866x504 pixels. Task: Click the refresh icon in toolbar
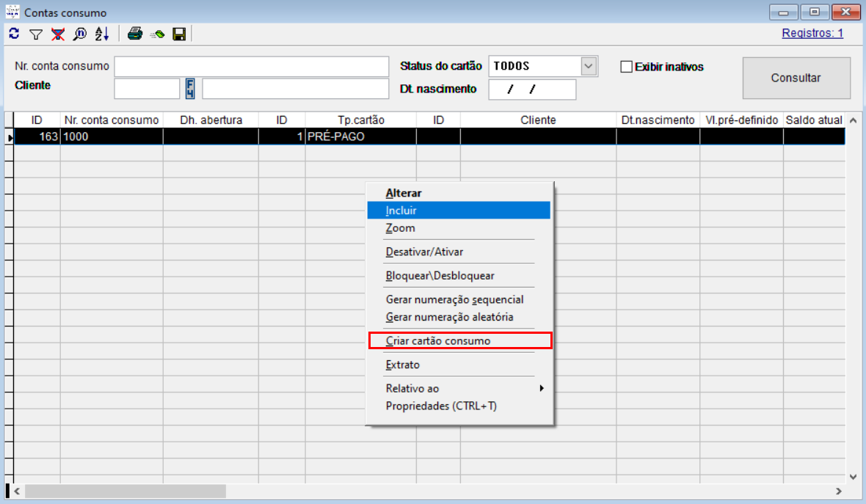pos(14,34)
